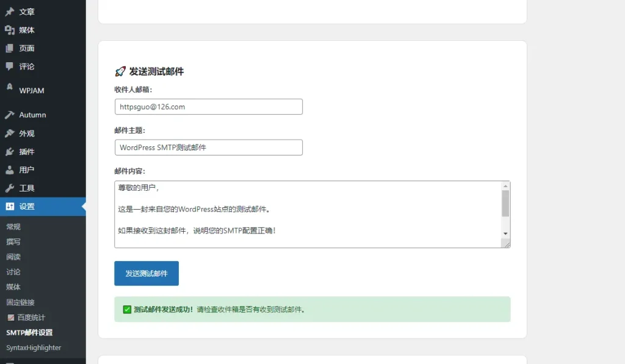Click the pushpin icon beside 文章
Screen dimensions: 625x364
[10, 12]
